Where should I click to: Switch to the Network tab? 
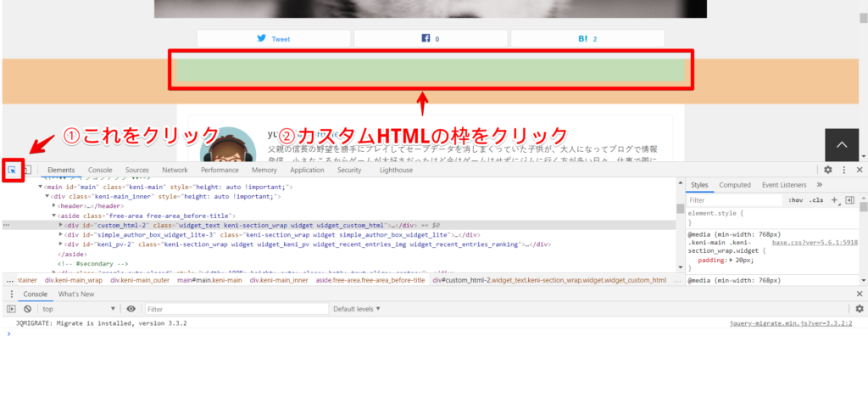point(175,170)
